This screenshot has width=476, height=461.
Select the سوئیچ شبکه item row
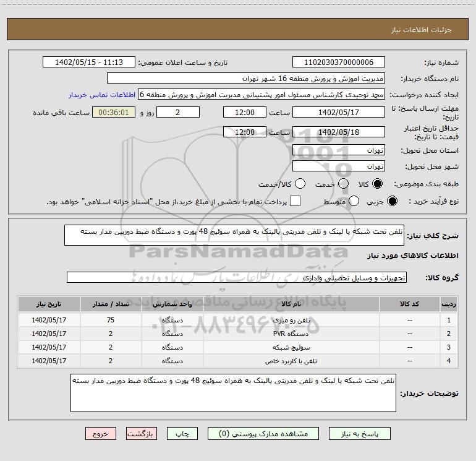click(238, 347)
